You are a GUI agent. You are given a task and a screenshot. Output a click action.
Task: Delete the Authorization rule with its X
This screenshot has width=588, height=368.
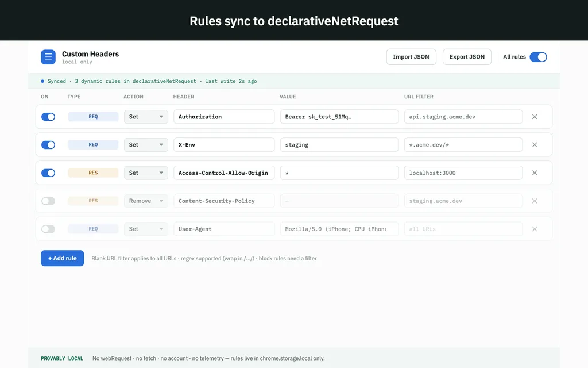(x=535, y=117)
